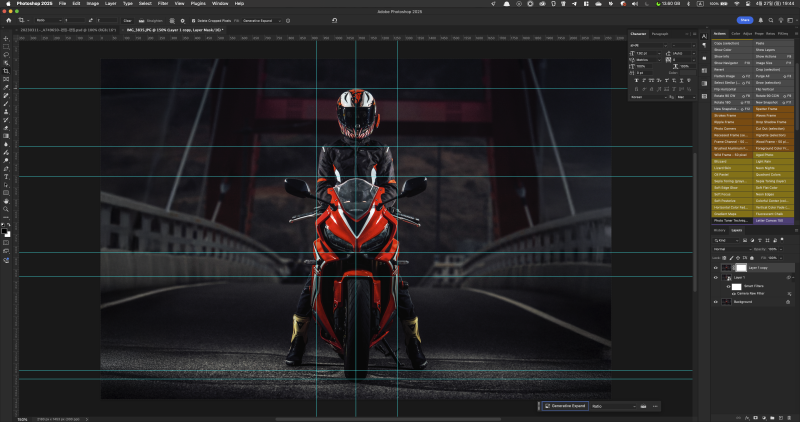The image size is (800, 422).
Task: Pick the Eyedropper tool
Action: pyautogui.click(x=6, y=87)
